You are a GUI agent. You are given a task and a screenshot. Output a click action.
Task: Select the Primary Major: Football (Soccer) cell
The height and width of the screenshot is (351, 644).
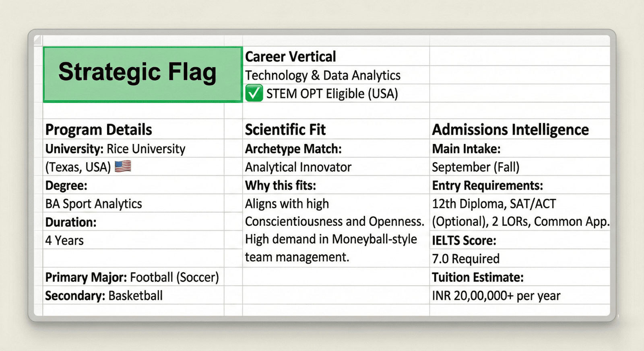[x=132, y=277]
